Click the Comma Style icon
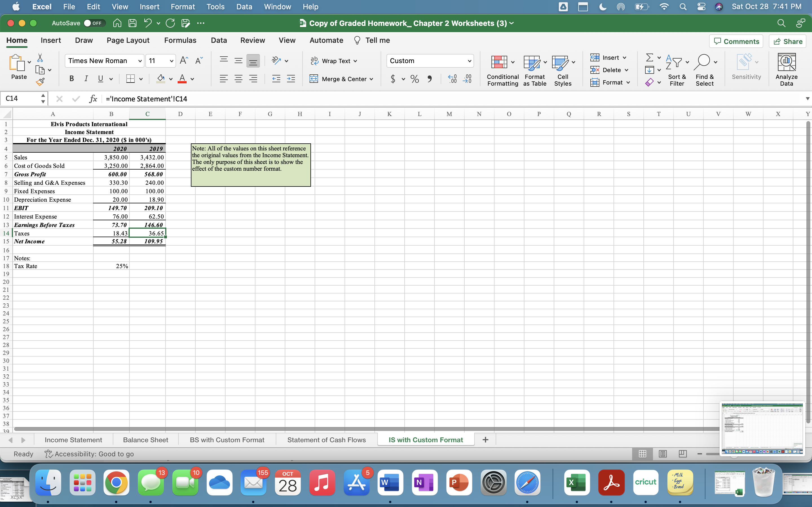The image size is (812, 507). pyautogui.click(x=429, y=79)
